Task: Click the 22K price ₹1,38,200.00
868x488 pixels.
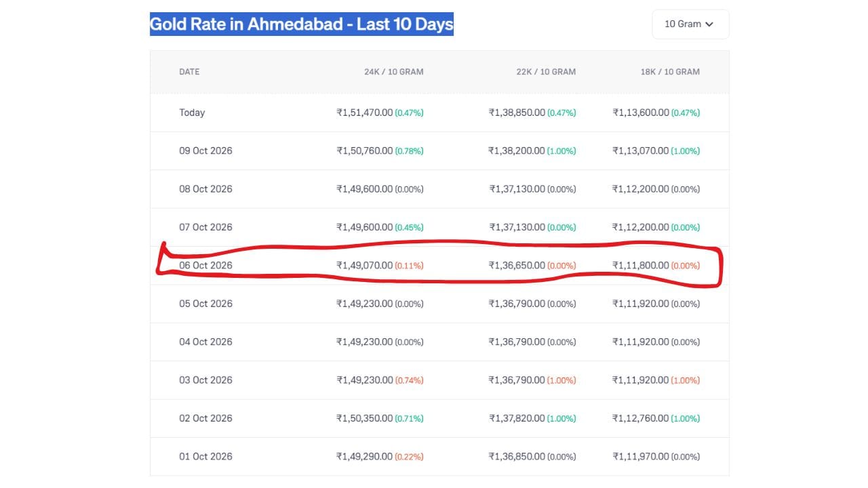Action: click(x=517, y=150)
